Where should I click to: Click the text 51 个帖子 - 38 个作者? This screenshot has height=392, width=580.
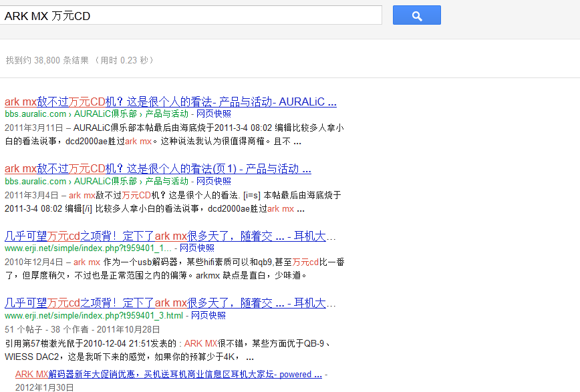47,329
